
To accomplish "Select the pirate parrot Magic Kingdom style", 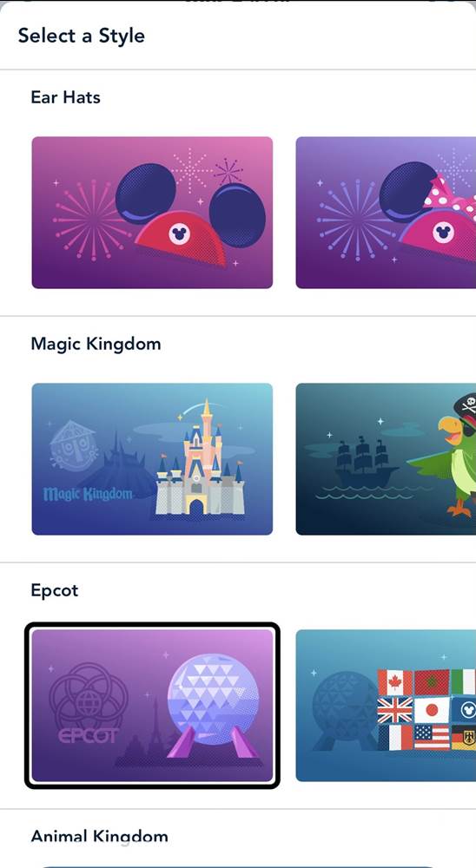I will coord(386,459).
